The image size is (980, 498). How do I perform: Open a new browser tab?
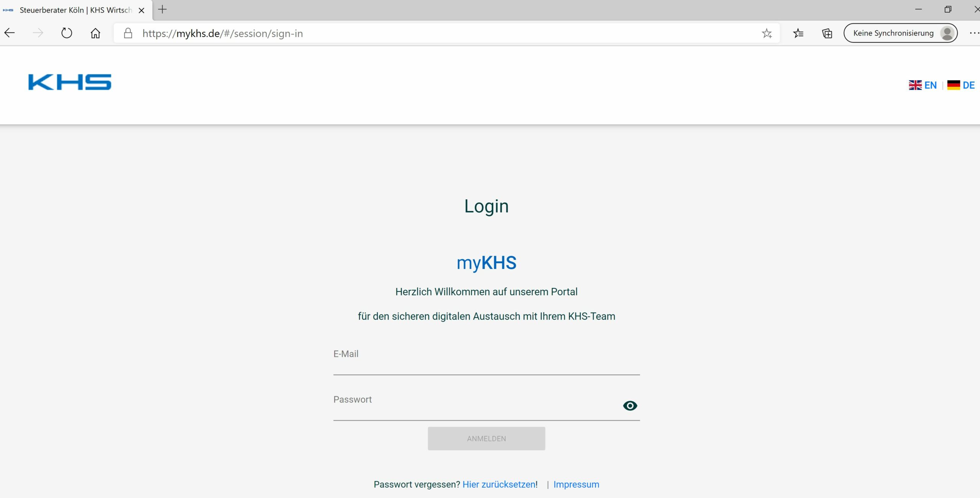tap(162, 10)
